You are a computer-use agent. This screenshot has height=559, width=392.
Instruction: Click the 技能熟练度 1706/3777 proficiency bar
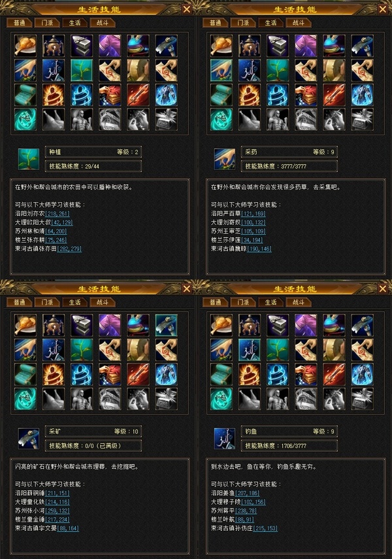pyautogui.click(x=289, y=446)
